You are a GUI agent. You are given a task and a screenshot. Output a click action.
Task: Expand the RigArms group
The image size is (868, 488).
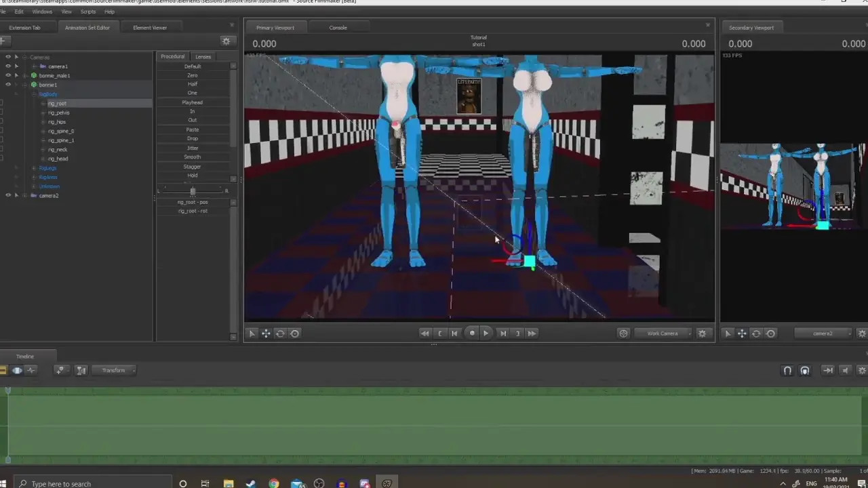(x=34, y=177)
